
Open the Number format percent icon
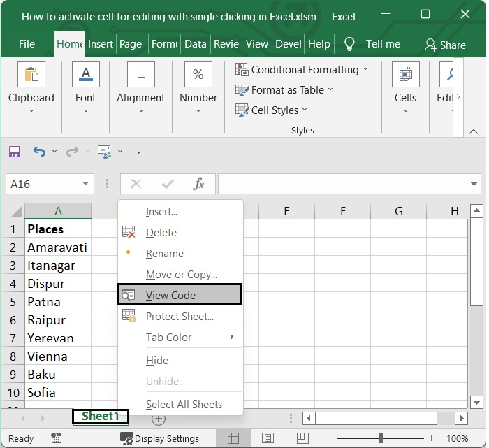(x=198, y=75)
